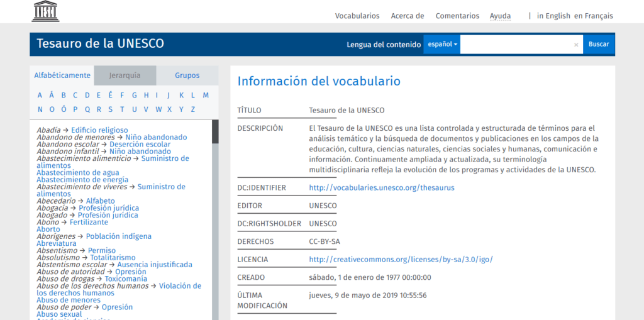The height and width of the screenshot is (320, 644).
Task: Switch interface to in English
Action: pyautogui.click(x=553, y=16)
